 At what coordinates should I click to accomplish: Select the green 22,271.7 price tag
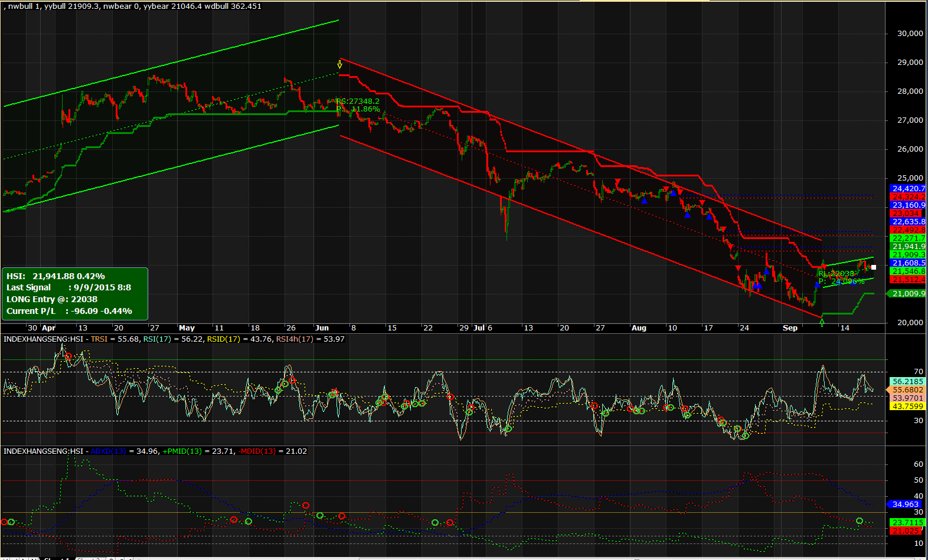908,238
